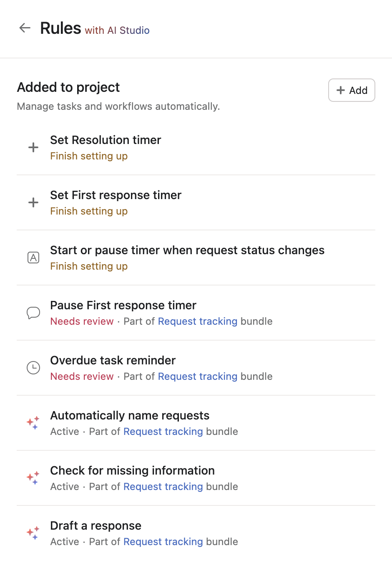The height and width of the screenshot is (581, 392).
Task: Click the back arrow beside Rules
Action: [x=25, y=28]
